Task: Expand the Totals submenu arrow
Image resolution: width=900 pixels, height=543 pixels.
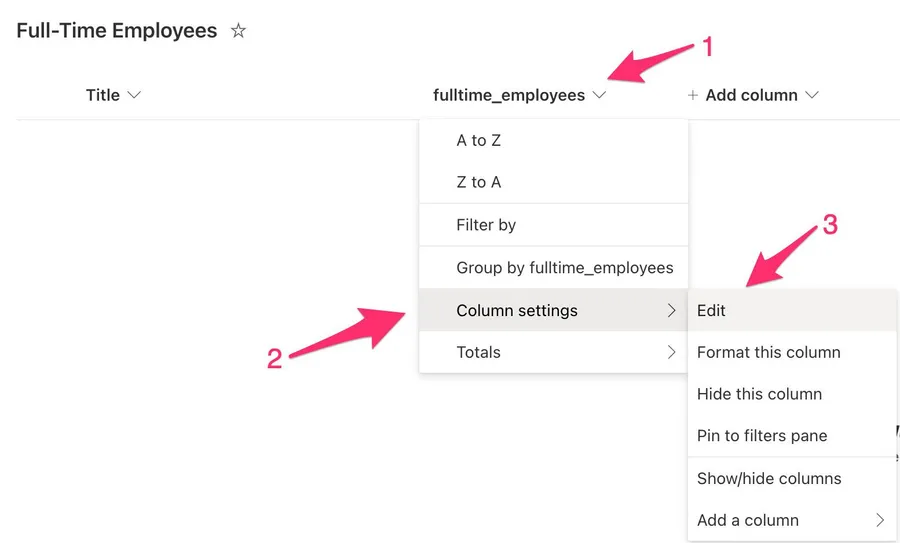Action: coord(672,353)
